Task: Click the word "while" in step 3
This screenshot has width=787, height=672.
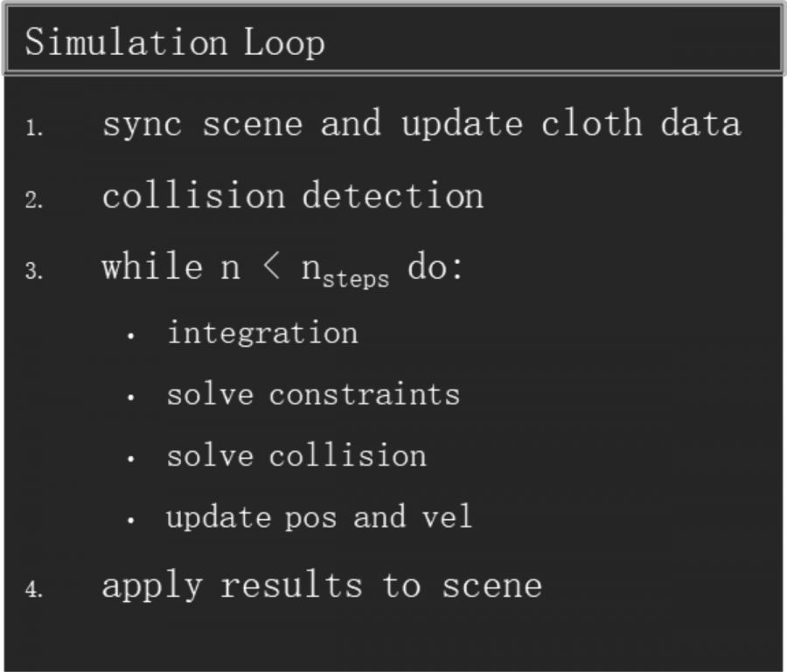Action: click(x=151, y=267)
